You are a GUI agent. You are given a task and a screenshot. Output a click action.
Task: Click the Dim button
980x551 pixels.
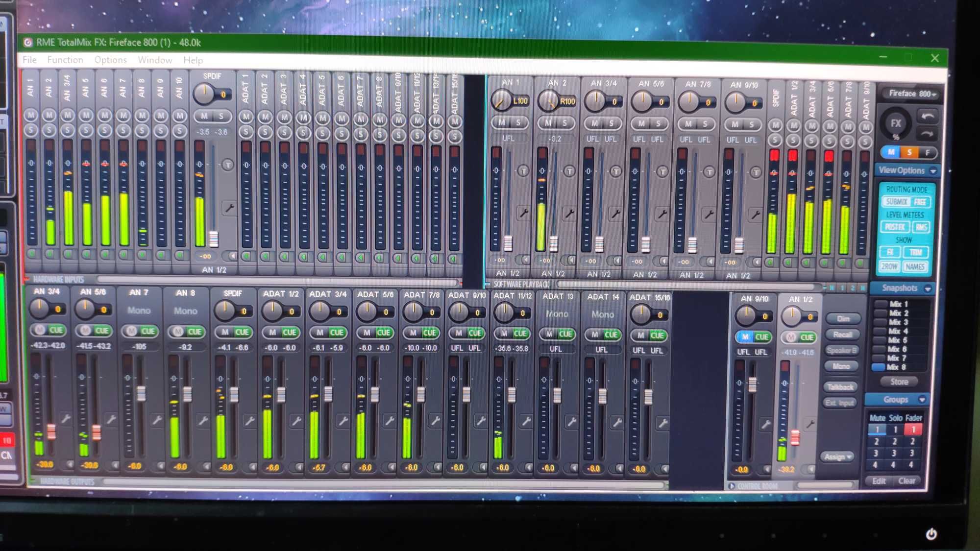(843, 319)
